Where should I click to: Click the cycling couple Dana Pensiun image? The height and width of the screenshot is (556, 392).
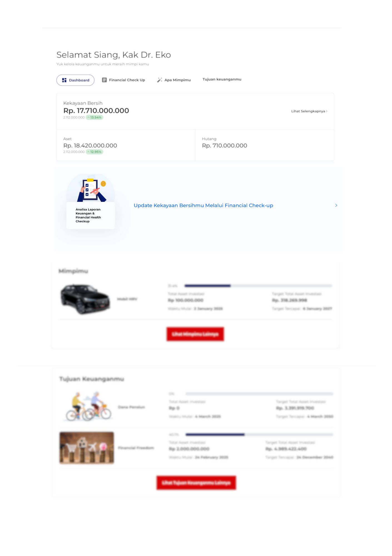[88, 406]
